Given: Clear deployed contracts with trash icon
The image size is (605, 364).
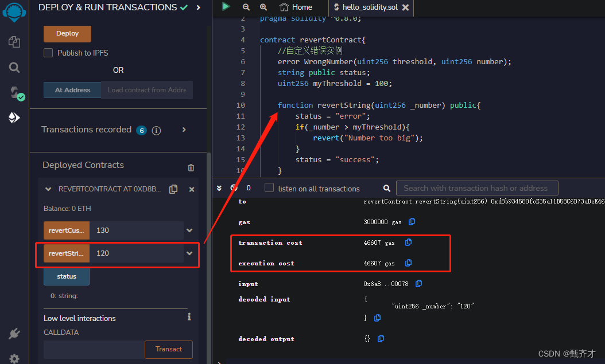Looking at the screenshot, I should coord(191,167).
